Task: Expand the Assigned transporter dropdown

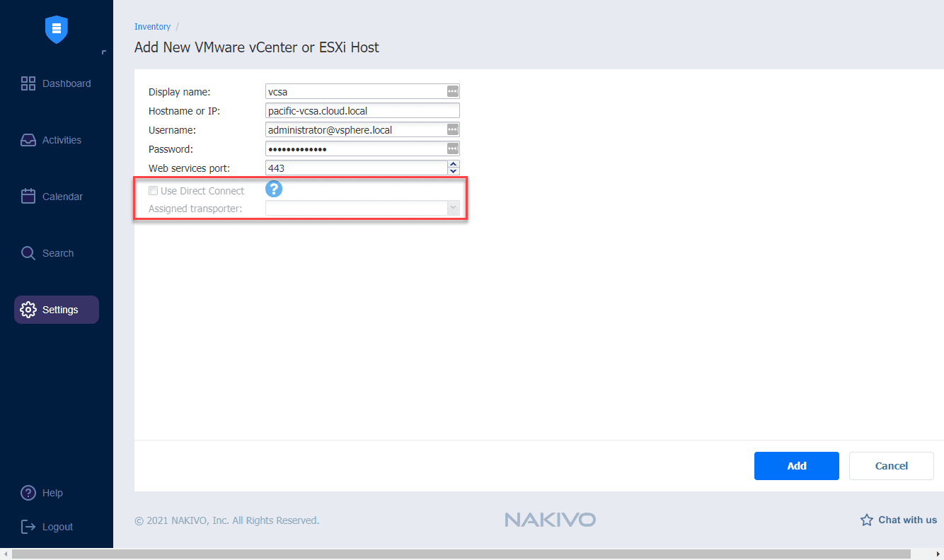Action: click(x=453, y=208)
